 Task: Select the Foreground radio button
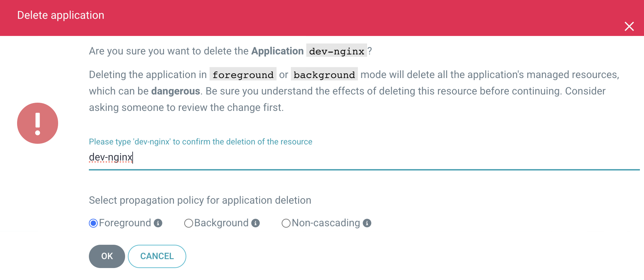click(93, 223)
